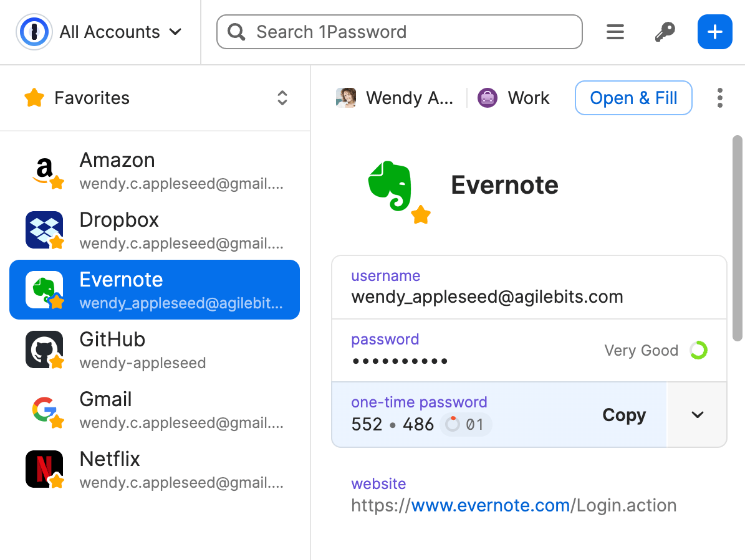Click the Very Good strength ring indicator

(698, 350)
